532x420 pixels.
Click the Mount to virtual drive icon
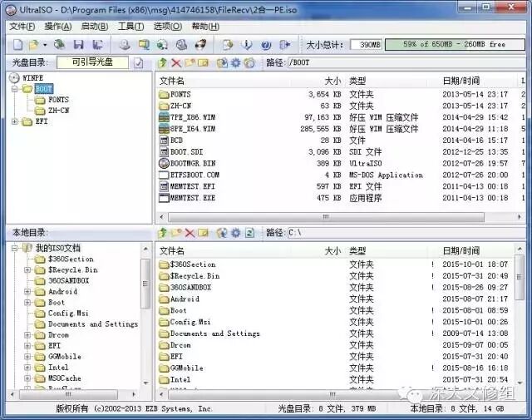coord(181,44)
